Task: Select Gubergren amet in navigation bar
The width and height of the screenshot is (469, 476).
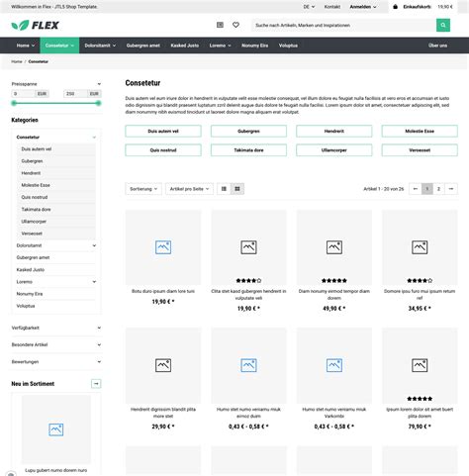Action: pyautogui.click(x=143, y=46)
